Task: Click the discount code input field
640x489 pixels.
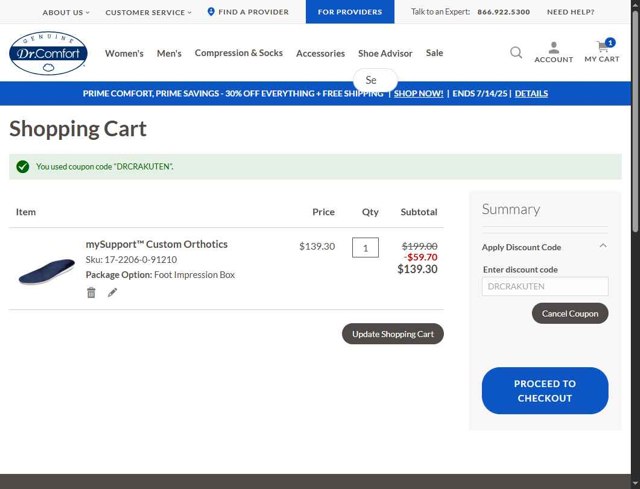Action: pos(545,286)
